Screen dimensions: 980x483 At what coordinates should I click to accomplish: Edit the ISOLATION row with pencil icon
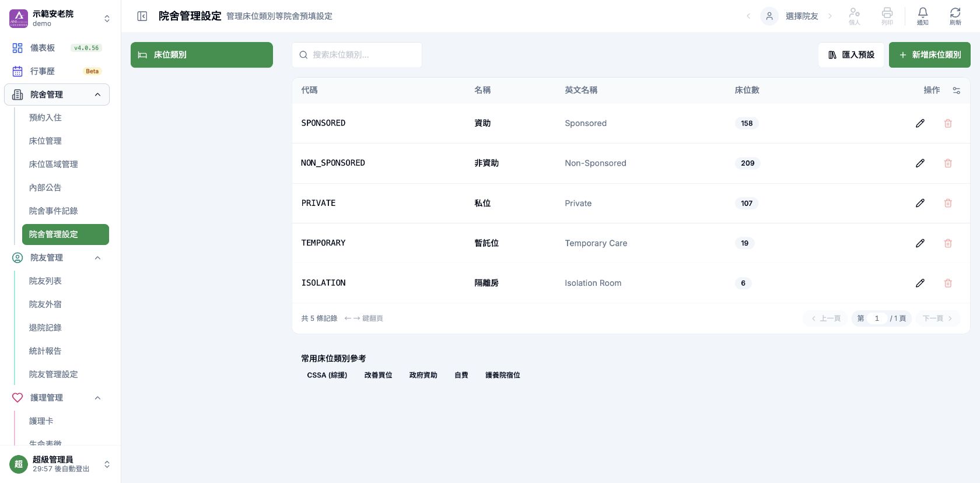pyautogui.click(x=920, y=283)
